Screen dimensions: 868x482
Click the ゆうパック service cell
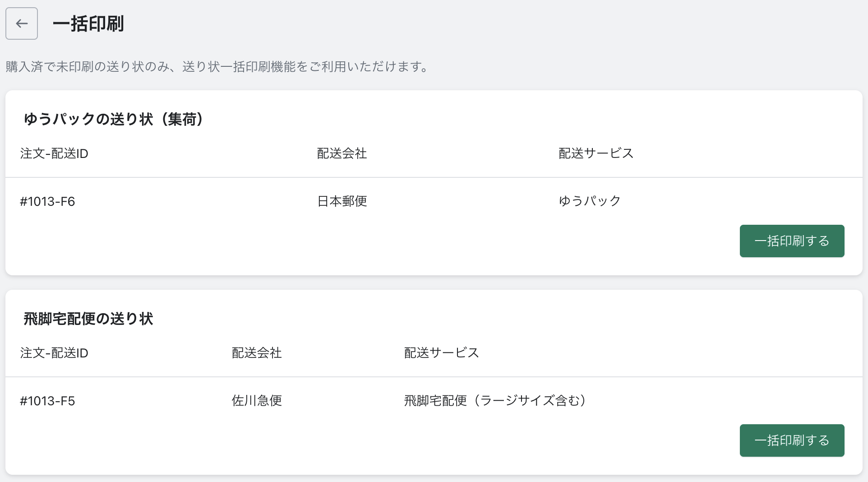(590, 201)
